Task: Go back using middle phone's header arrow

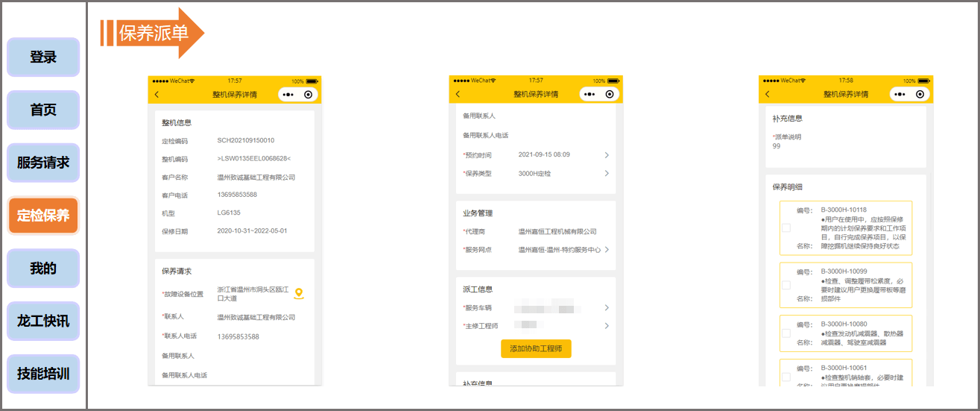Action: tap(458, 95)
